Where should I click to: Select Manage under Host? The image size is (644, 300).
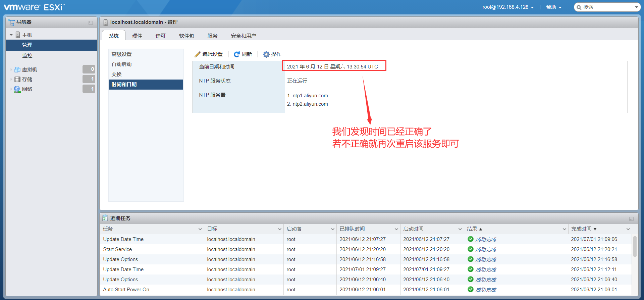coord(52,45)
